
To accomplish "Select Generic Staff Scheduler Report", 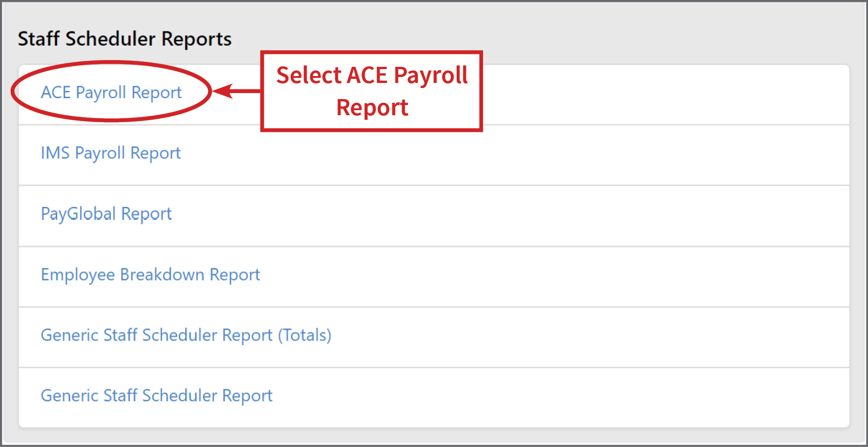I will coord(156,396).
